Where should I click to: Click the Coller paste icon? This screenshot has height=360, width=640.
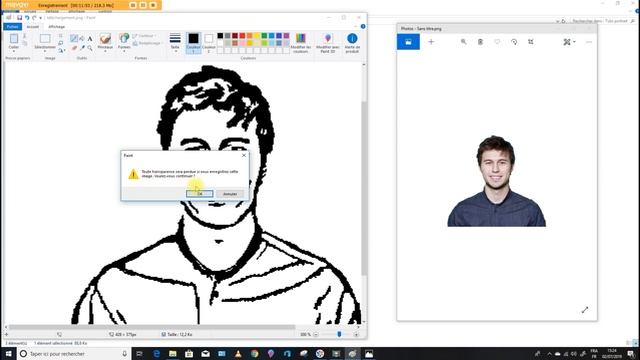click(14, 39)
